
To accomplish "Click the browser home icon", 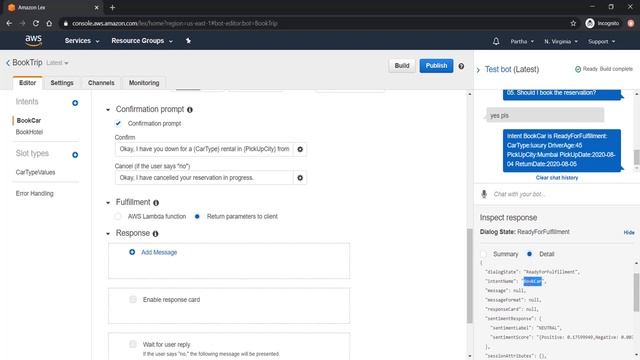I will (49, 23).
